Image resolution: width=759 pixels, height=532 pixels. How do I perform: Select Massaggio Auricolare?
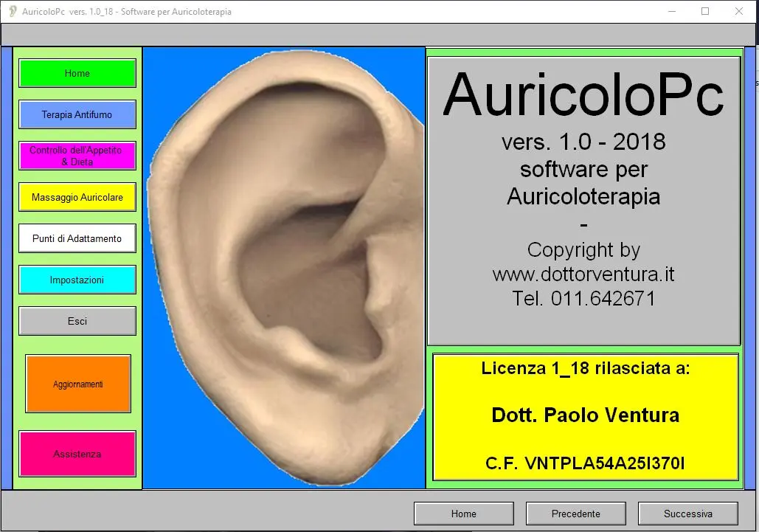pos(77,197)
